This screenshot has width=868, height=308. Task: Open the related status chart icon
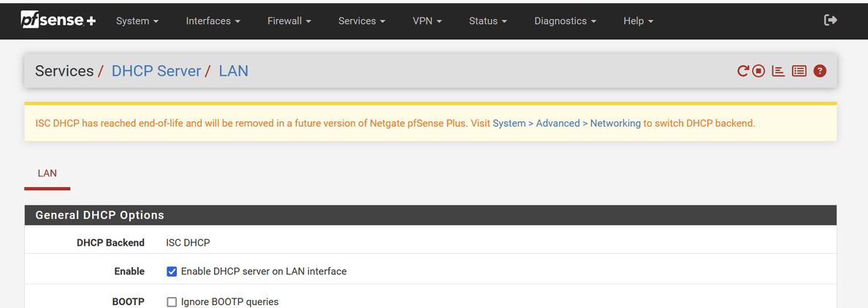point(778,71)
